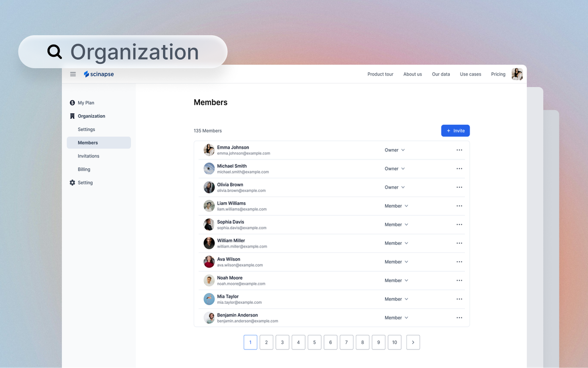Open the plus icon on the Invite button
Image resolution: width=588 pixels, height=368 pixels.
(x=449, y=131)
